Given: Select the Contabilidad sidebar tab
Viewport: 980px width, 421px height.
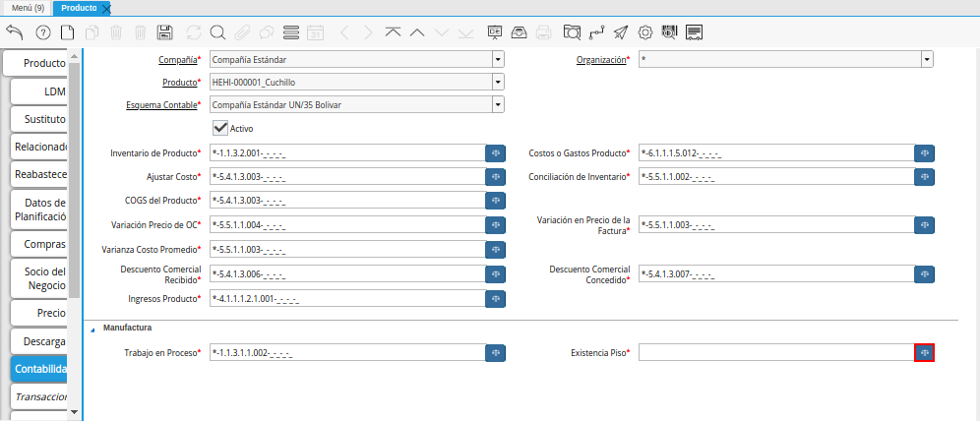Looking at the screenshot, I should 38,369.
